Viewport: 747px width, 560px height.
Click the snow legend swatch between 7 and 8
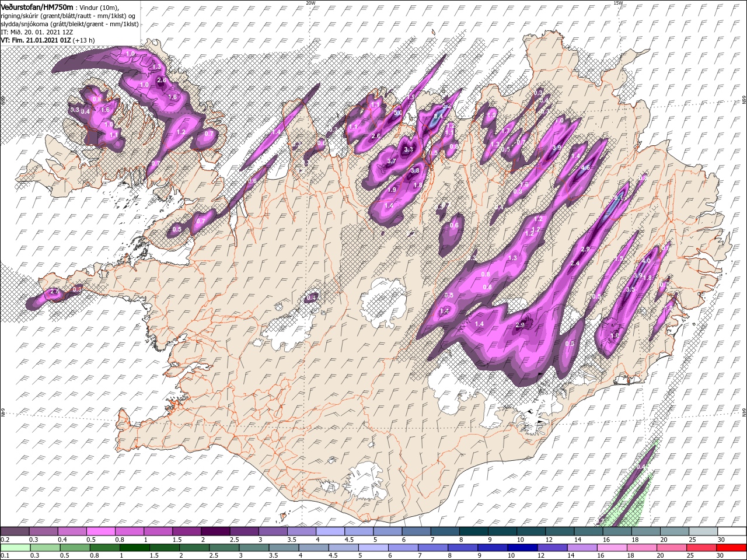(x=445, y=531)
